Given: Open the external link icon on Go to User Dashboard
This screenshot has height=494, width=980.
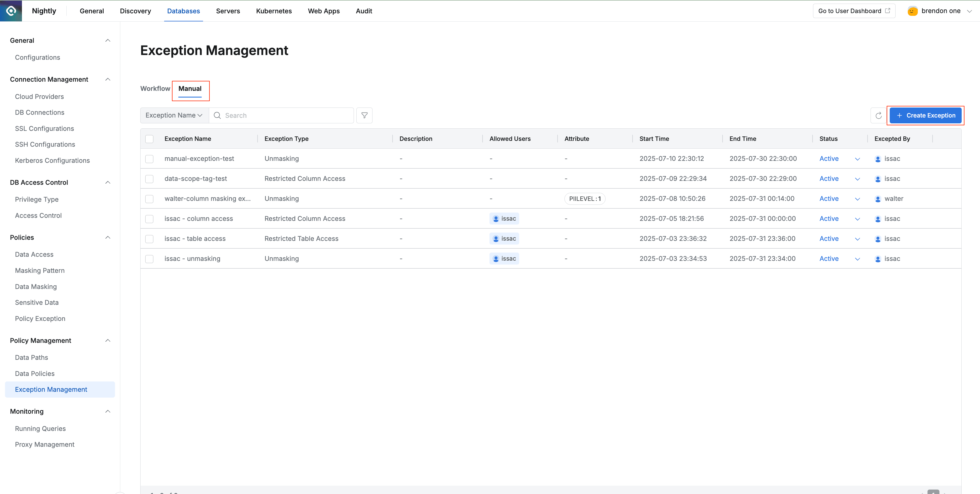Looking at the screenshot, I should [887, 11].
